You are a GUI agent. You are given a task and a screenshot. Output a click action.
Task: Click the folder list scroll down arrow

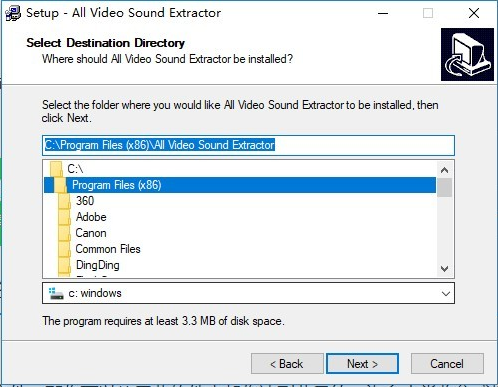click(444, 268)
